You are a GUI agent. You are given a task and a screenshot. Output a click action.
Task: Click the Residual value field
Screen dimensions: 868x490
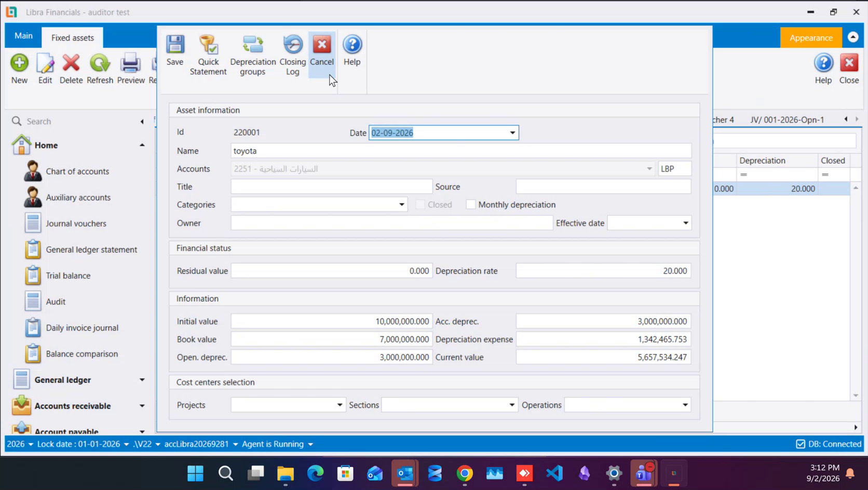[x=332, y=271]
